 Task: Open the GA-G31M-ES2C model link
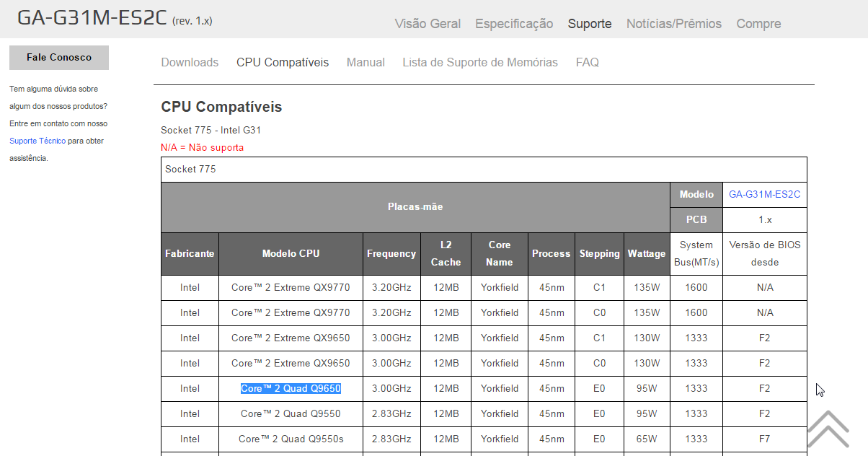click(764, 194)
